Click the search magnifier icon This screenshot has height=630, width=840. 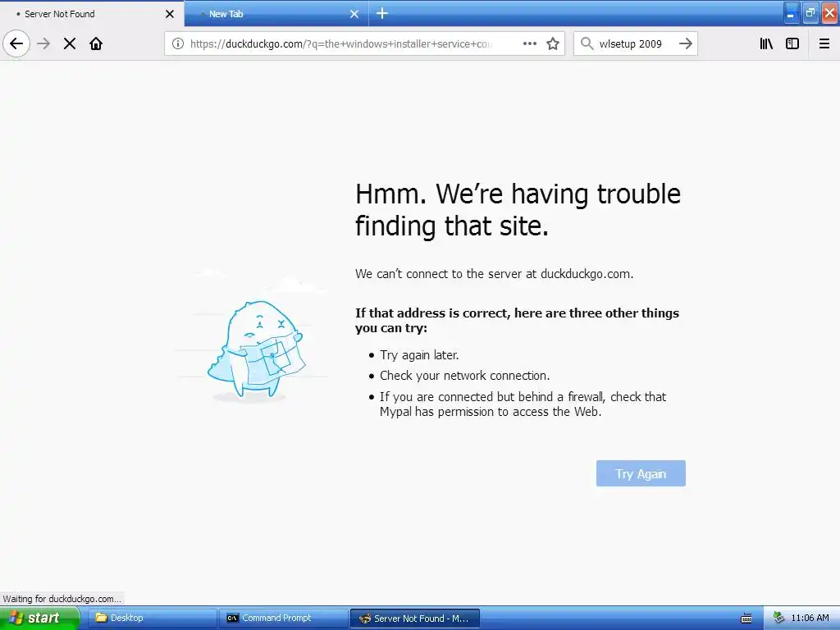pyautogui.click(x=587, y=43)
